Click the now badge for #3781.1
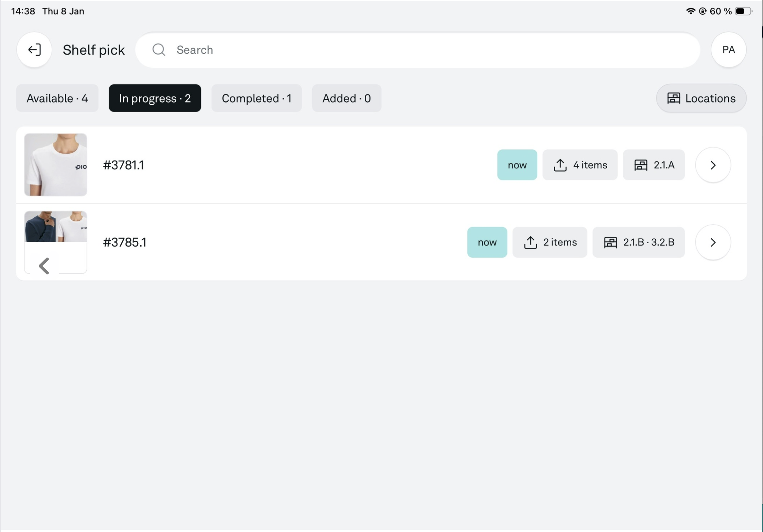The image size is (763, 532). click(x=517, y=165)
